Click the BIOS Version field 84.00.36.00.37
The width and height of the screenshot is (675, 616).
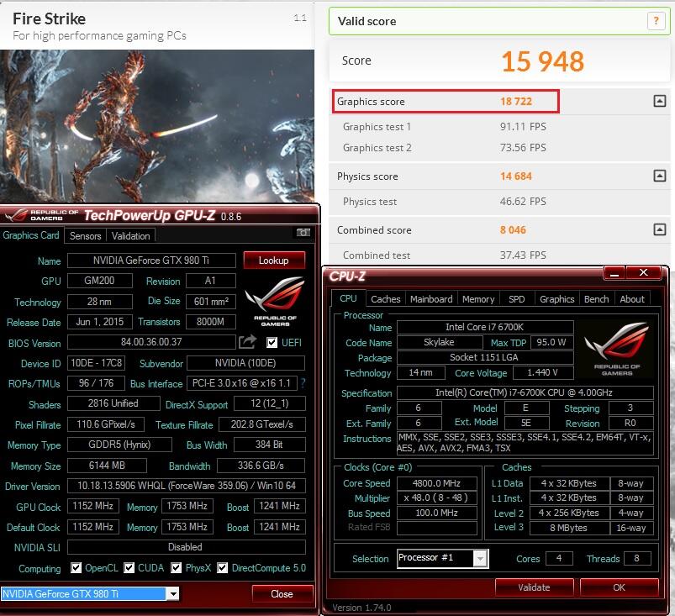[x=151, y=342]
